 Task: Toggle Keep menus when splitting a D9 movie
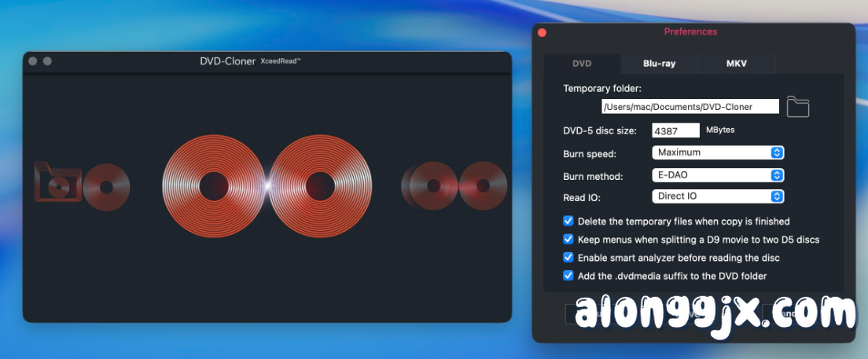pyautogui.click(x=568, y=240)
